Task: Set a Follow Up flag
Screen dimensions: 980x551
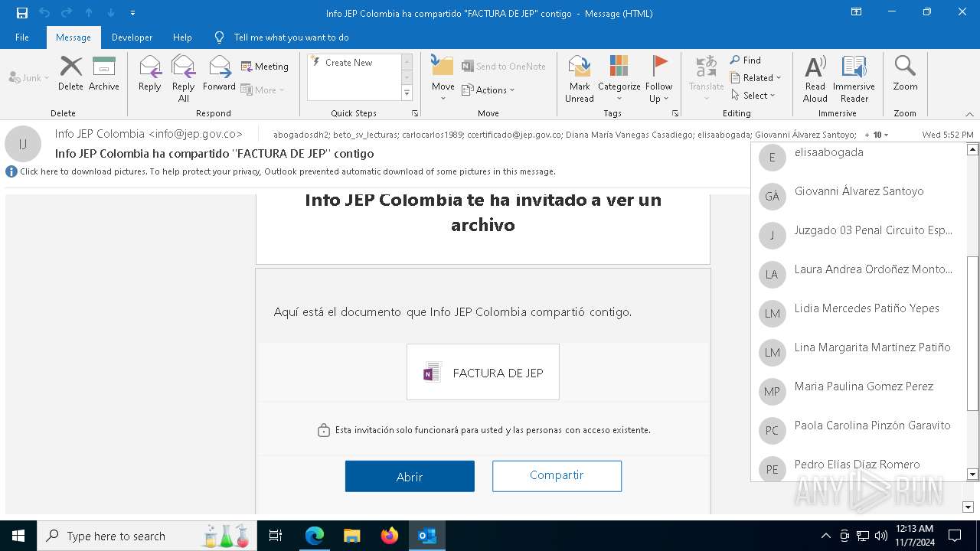Action: tap(658, 79)
